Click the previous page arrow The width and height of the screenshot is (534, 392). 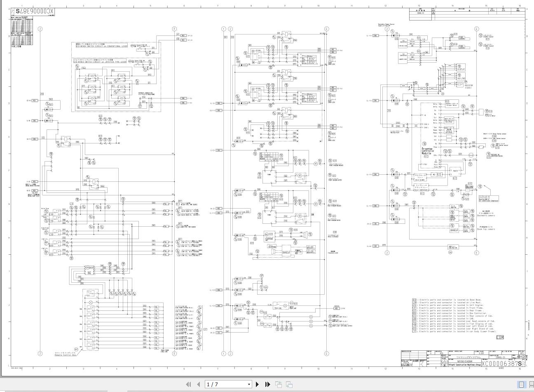click(x=198, y=384)
